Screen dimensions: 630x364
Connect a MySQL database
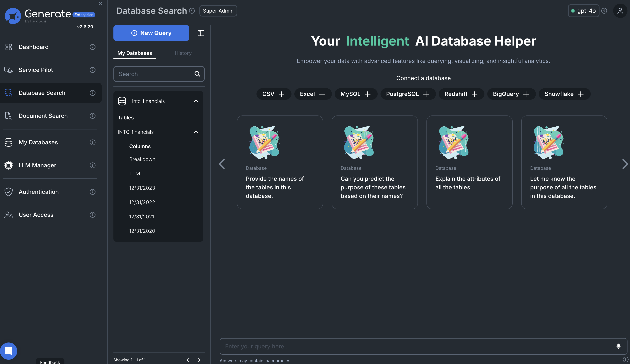point(356,94)
